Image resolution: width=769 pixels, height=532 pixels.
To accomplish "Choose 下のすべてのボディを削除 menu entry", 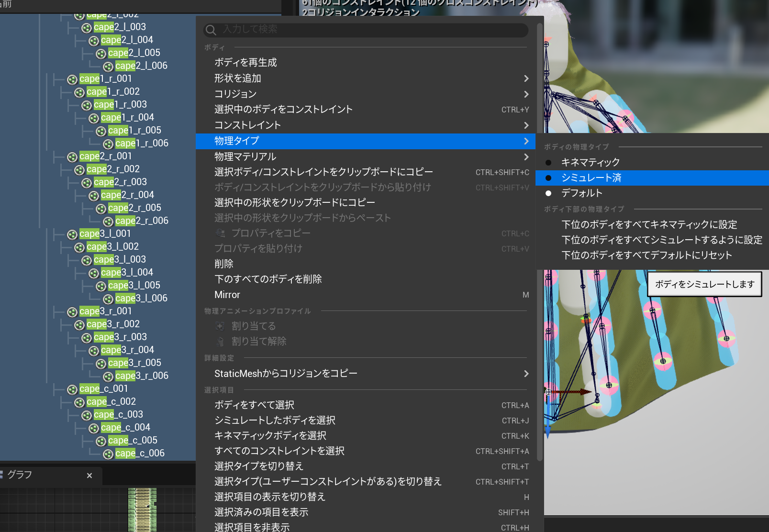I will (x=366, y=279).
